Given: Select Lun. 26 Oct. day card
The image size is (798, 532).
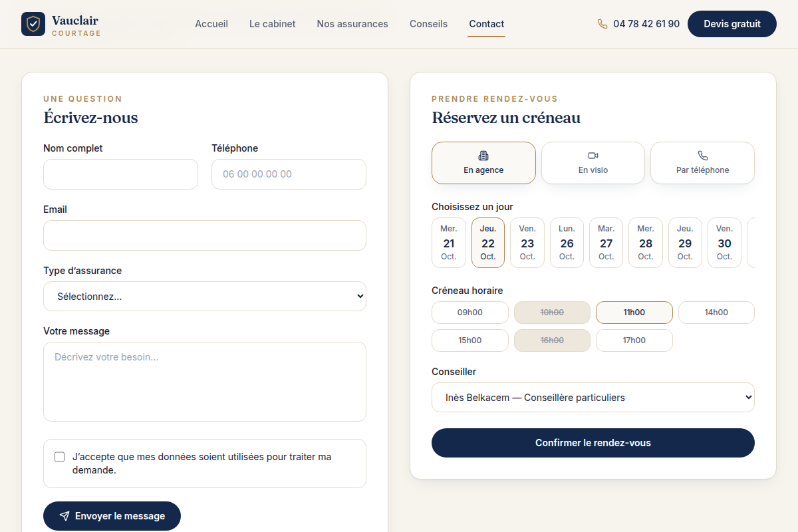Looking at the screenshot, I should point(567,243).
